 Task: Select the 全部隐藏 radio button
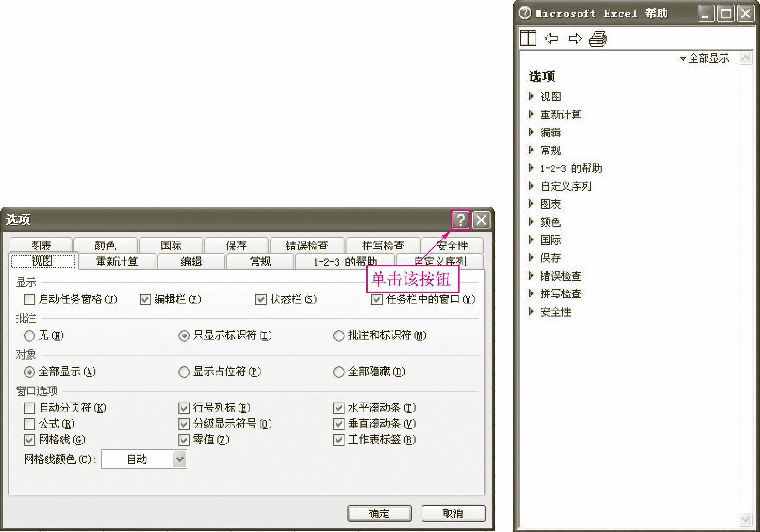(x=338, y=372)
